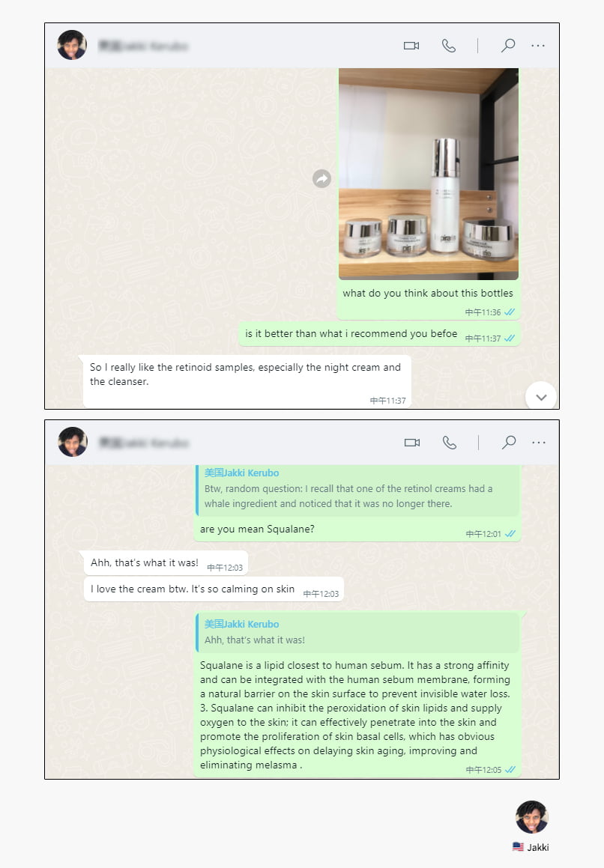Image resolution: width=604 pixels, height=868 pixels.
Task: Click scroll-to-bottom chevron button
Action: pos(541,397)
